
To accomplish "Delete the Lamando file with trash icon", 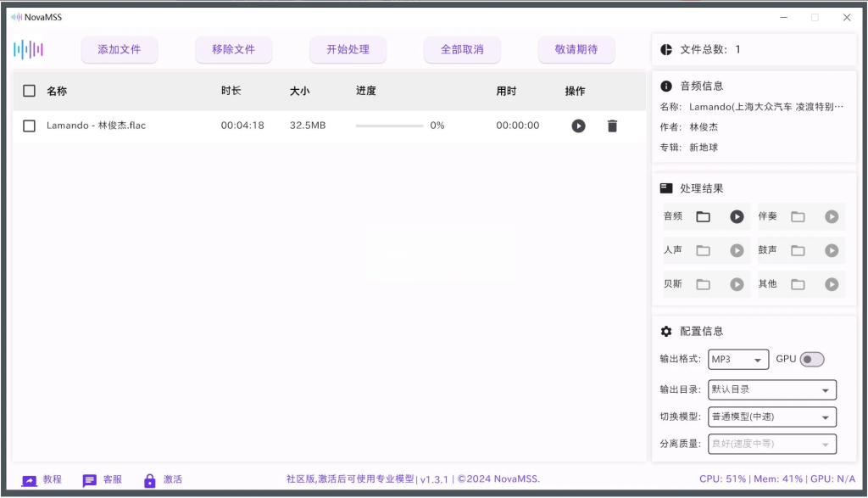I will click(612, 126).
